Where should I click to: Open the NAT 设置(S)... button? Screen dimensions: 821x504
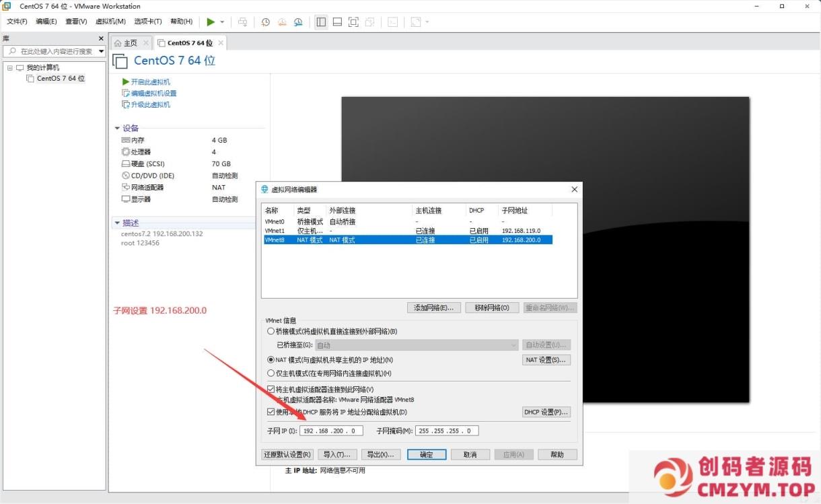[546, 360]
